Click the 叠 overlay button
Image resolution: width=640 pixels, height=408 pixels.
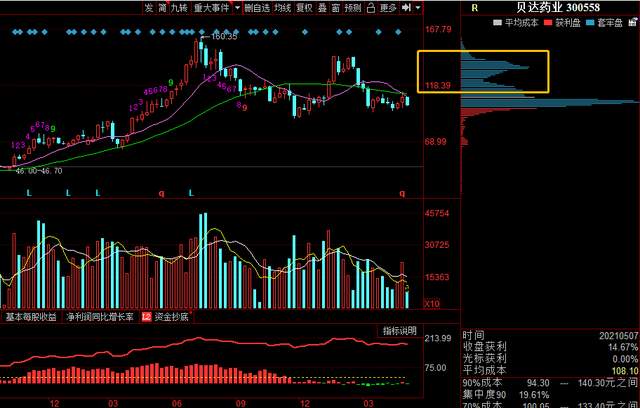pyautogui.click(x=322, y=8)
